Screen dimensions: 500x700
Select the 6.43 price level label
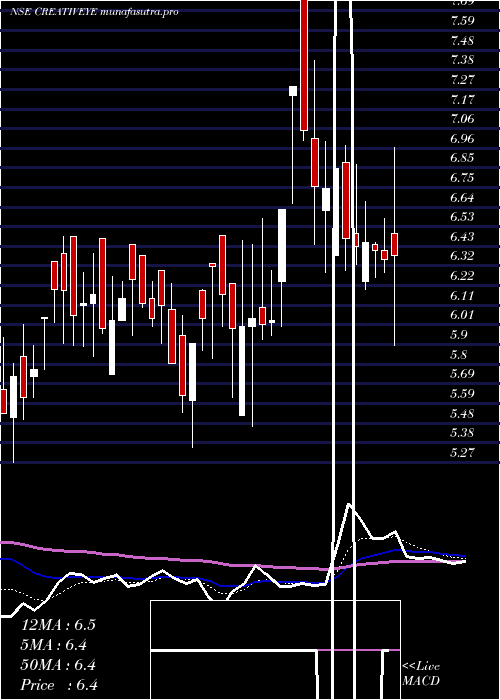coord(462,236)
